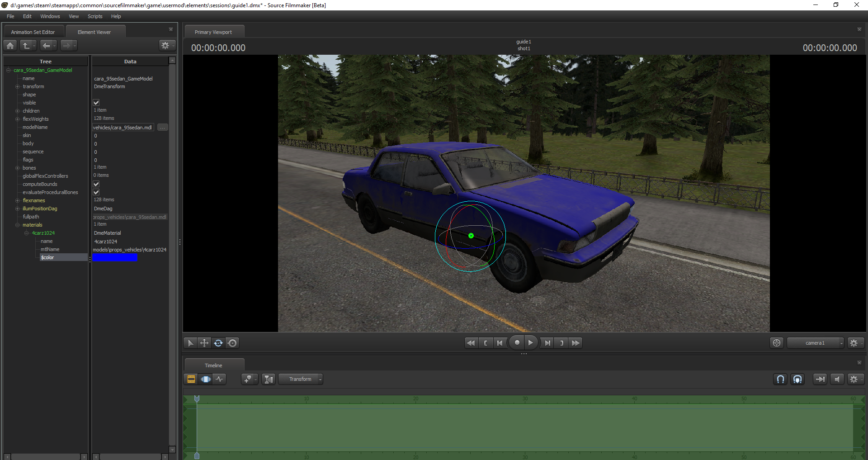Switch timeline to Motion Editor

pyautogui.click(x=206, y=379)
